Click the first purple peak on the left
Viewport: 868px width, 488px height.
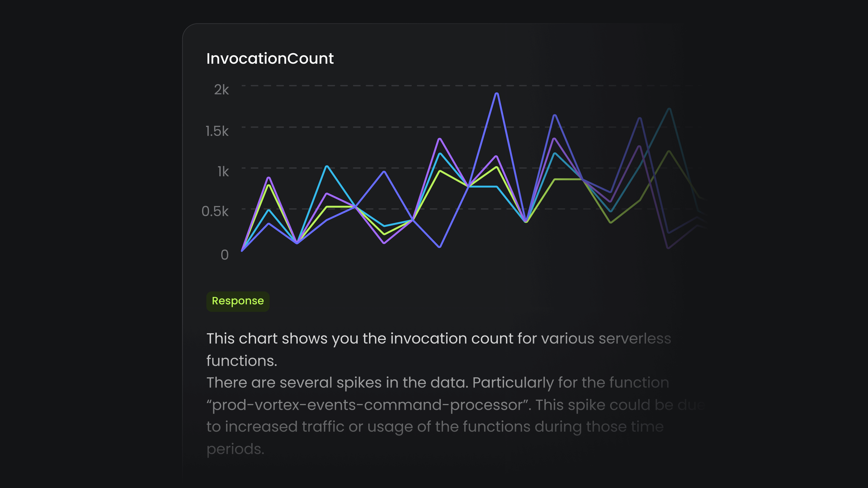click(269, 178)
